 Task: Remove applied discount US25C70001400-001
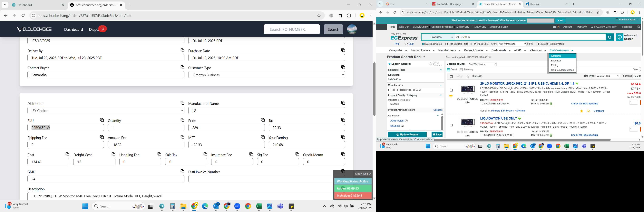[x=490, y=57]
